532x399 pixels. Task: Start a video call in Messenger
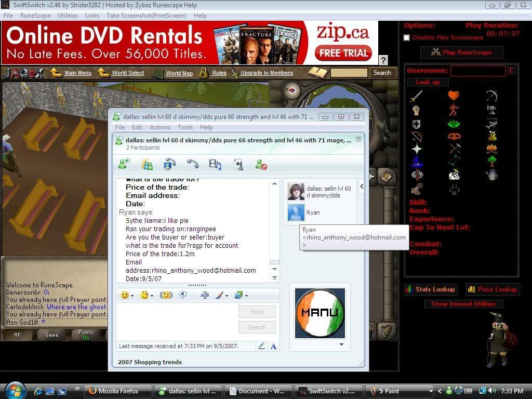click(x=170, y=164)
